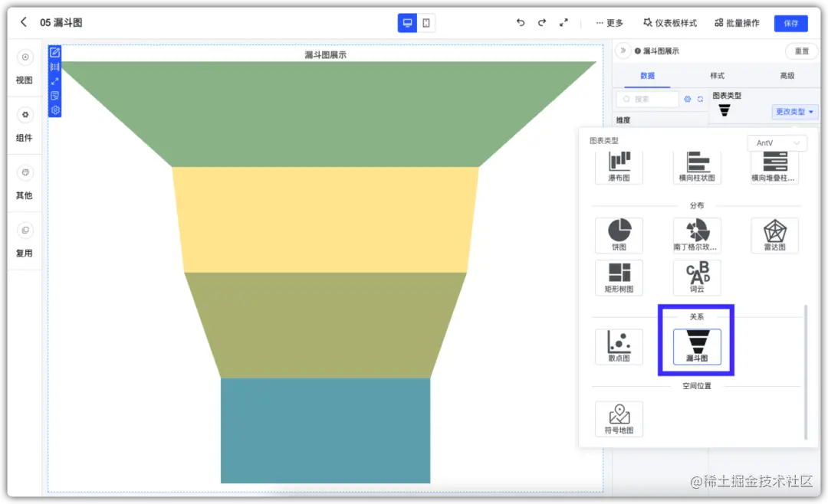Refresh fields with the sync icon
The image size is (828, 504).
(700, 99)
